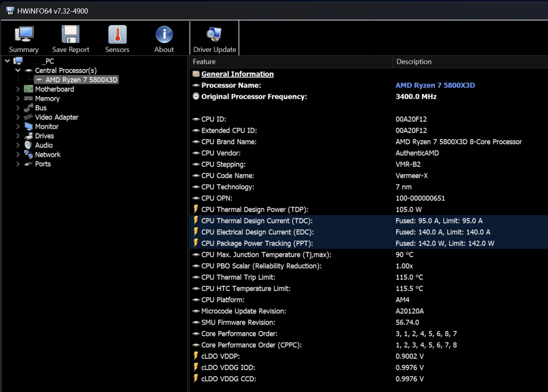The height and width of the screenshot is (392, 548).
Task: Click the Drives tree icon
Action: pyautogui.click(x=28, y=136)
